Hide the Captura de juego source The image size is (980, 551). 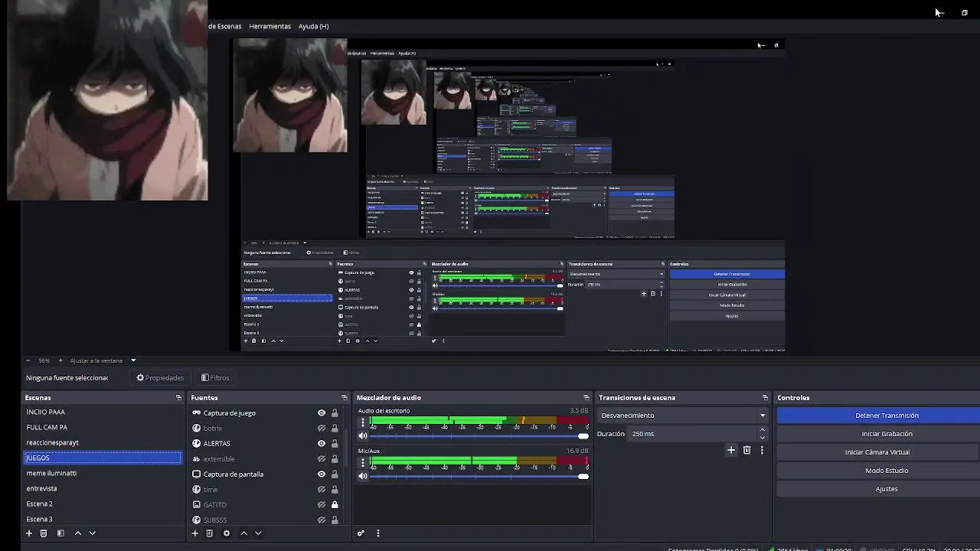tap(322, 412)
